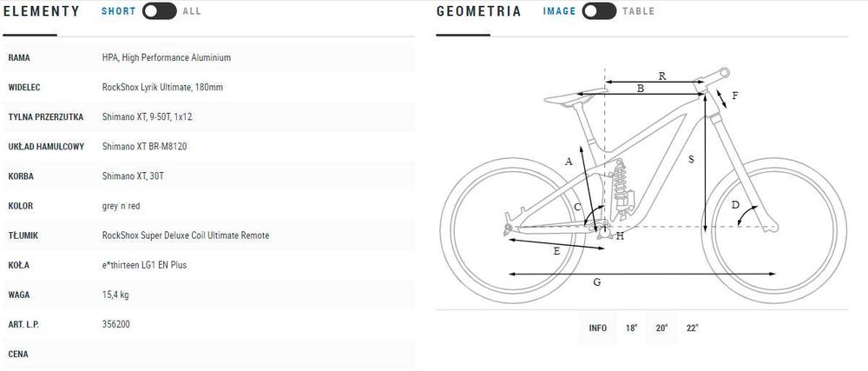Select the 22" frame size tab
This screenshot has width=868, height=371.
[x=692, y=328]
